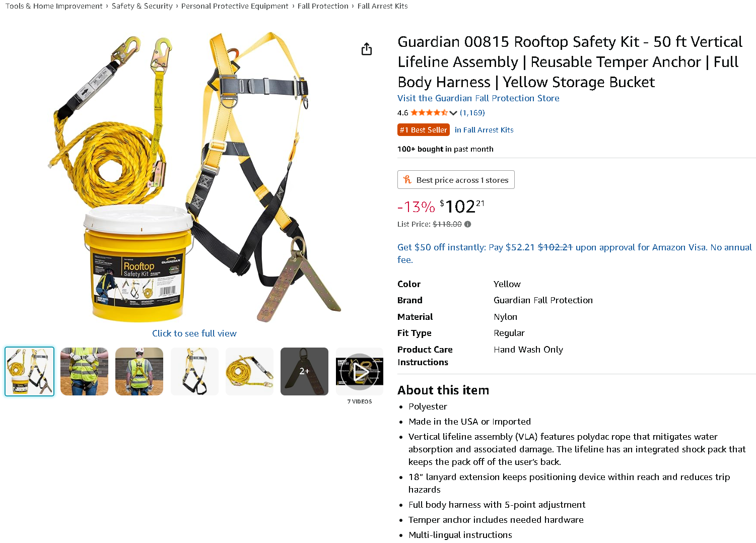
Task: Click the List Price info icon
Action: click(467, 224)
